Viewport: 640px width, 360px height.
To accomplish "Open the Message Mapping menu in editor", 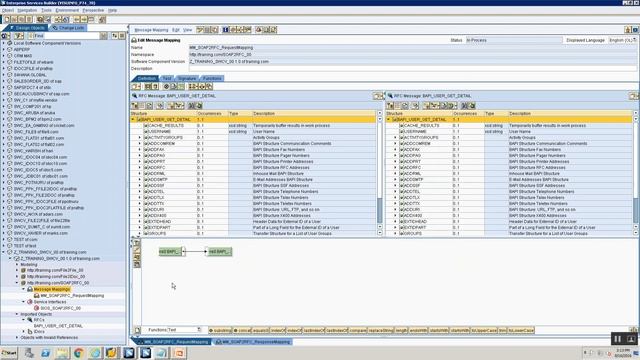I will [151, 30].
